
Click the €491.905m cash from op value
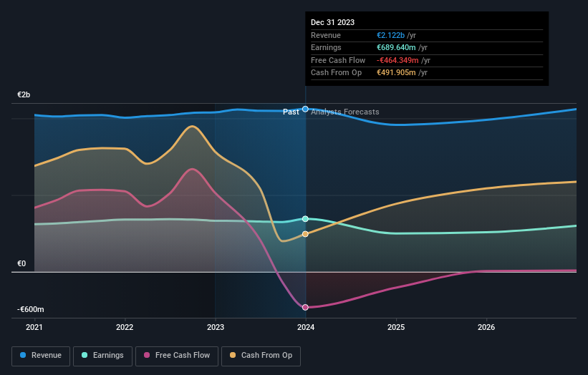(x=396, y=73)
